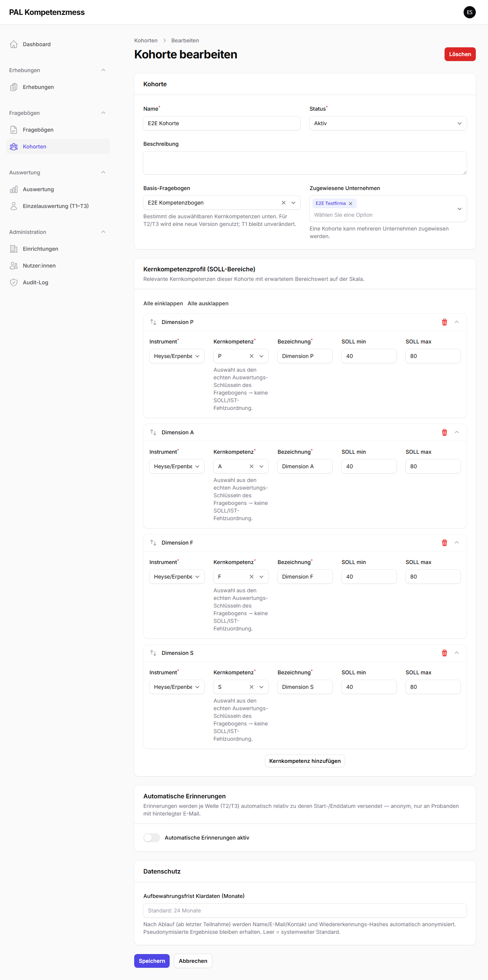Click the Aufbewahrungsfrist Klardaten input field
Screen dimensions: 488x980
[305, 911]
